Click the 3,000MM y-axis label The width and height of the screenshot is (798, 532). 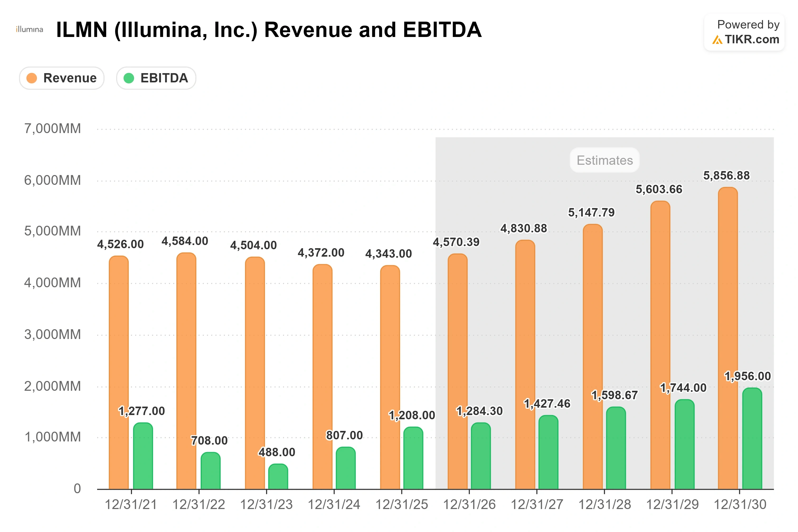tap(53, 335)
